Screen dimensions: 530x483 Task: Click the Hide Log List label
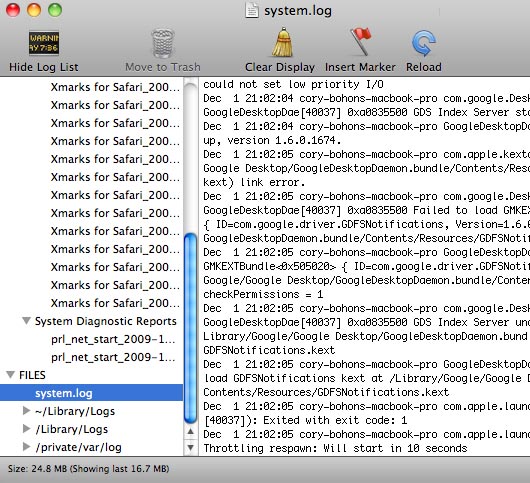point(44,67)
